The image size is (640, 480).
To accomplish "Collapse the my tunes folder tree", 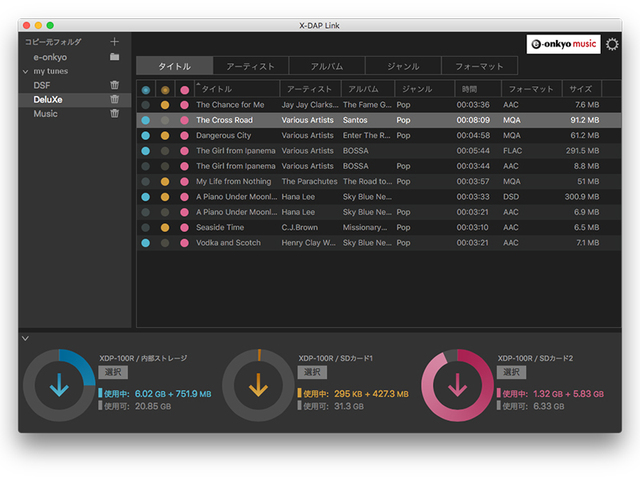I will click(25, 72).
